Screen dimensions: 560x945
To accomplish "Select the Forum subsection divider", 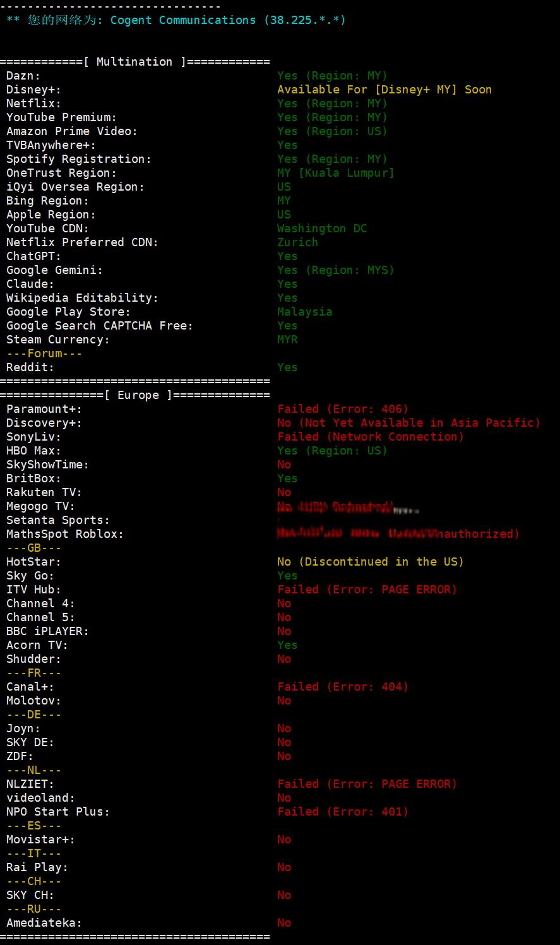I will (44, 354).
